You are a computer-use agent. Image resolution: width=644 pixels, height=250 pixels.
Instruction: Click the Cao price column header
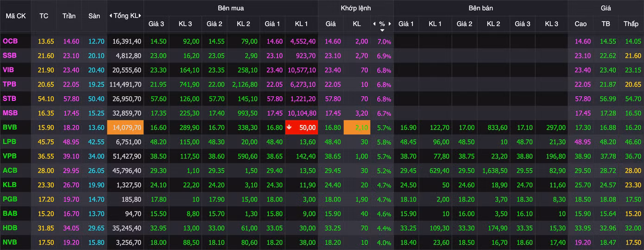(x=581, y=24)
